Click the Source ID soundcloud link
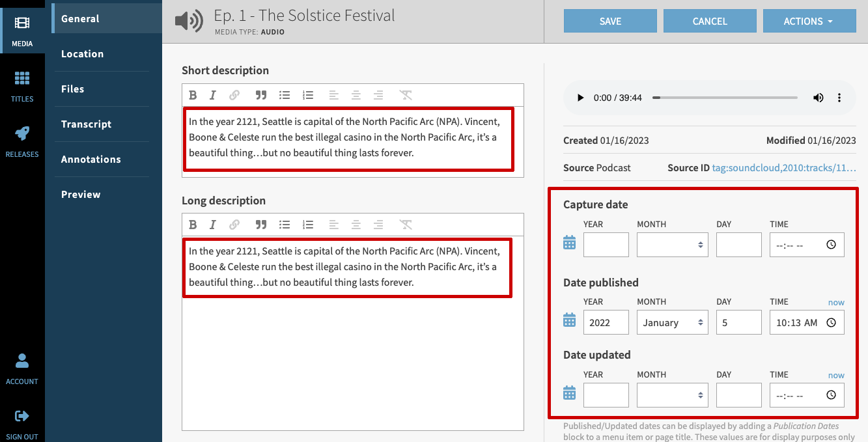This screenshot has width=868, height=442. point(783,168)
